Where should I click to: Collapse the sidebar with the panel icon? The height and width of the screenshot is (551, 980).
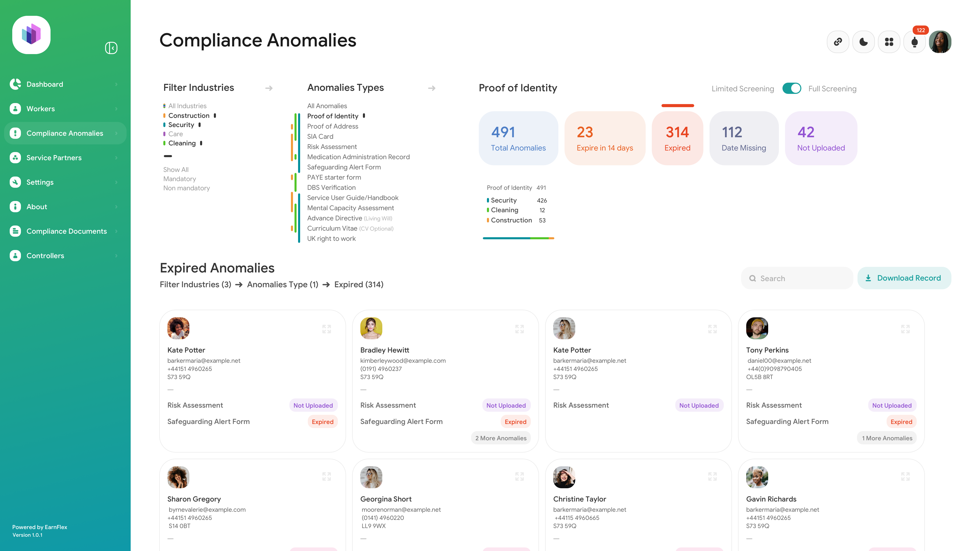click(111, 48)
